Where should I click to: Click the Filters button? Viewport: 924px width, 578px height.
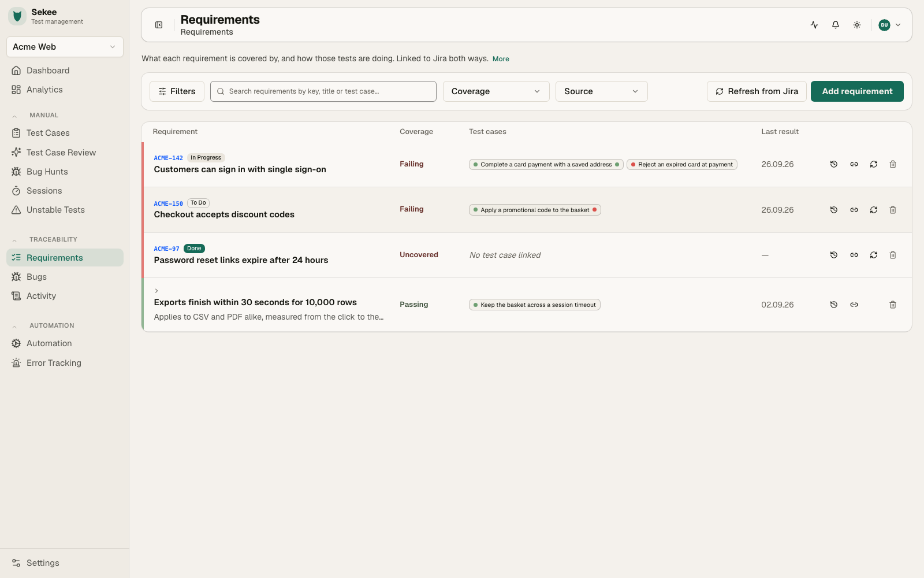(x=177, y=91)
